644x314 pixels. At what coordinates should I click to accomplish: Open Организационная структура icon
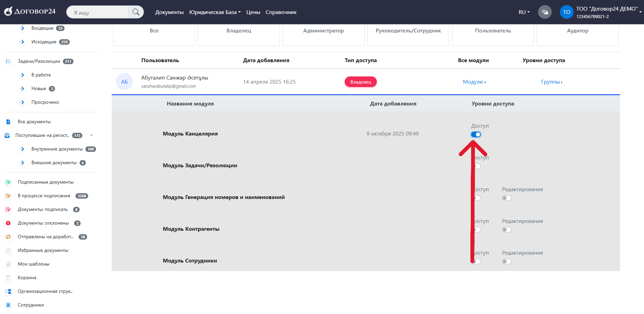tap(9, 291)
